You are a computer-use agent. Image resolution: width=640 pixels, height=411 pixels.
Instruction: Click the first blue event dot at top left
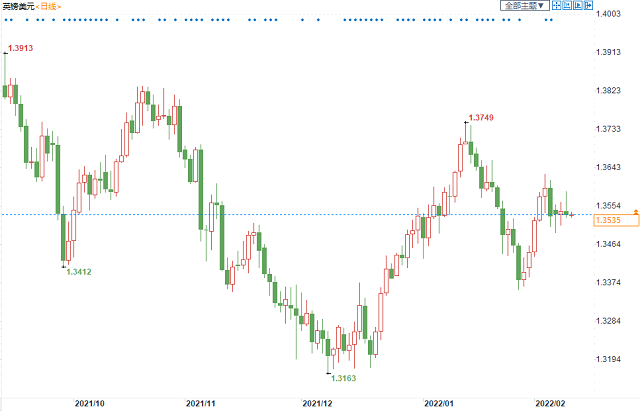click(6, 20)
